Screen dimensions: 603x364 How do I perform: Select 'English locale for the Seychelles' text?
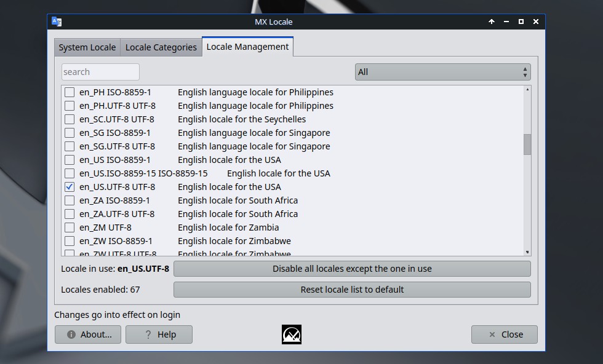click(x=242, y=119)
